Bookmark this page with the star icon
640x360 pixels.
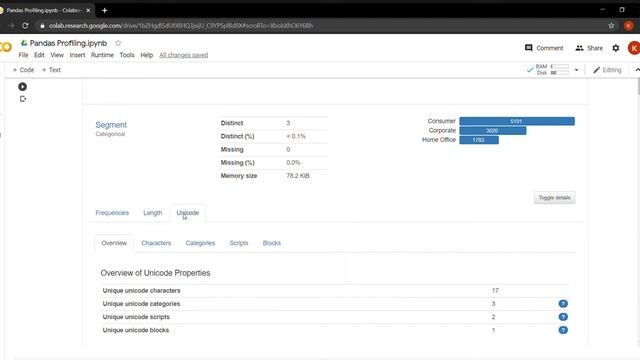pos(611,25)
